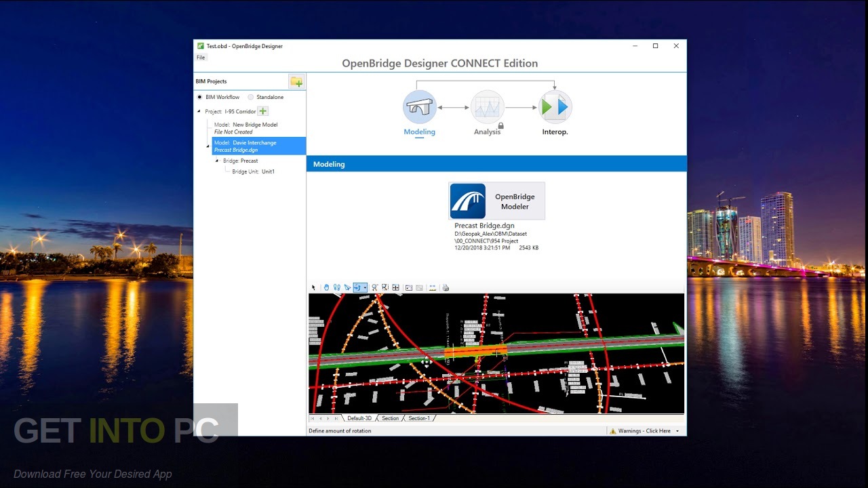
Task: Select the locked Analysis workflow icon
Action: click(x=488, y=107)
